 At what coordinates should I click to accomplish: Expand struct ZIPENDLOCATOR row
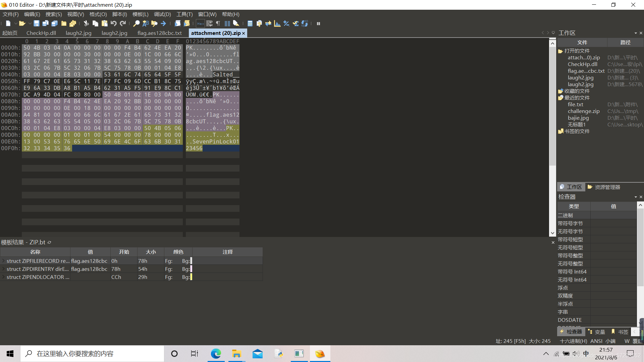[x=3, y=277]
